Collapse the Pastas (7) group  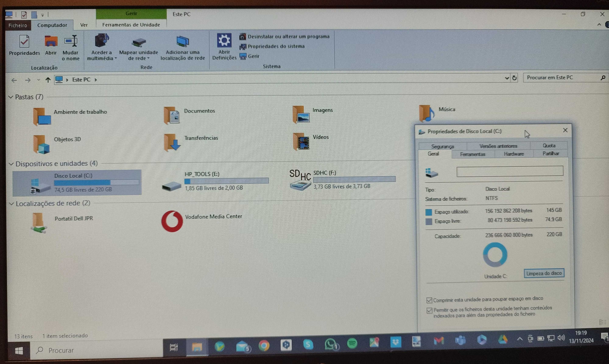click(11, 97)
